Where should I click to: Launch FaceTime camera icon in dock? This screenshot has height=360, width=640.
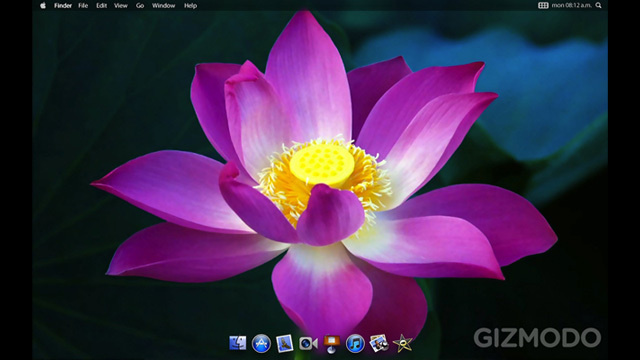click(x=308, y=344)
